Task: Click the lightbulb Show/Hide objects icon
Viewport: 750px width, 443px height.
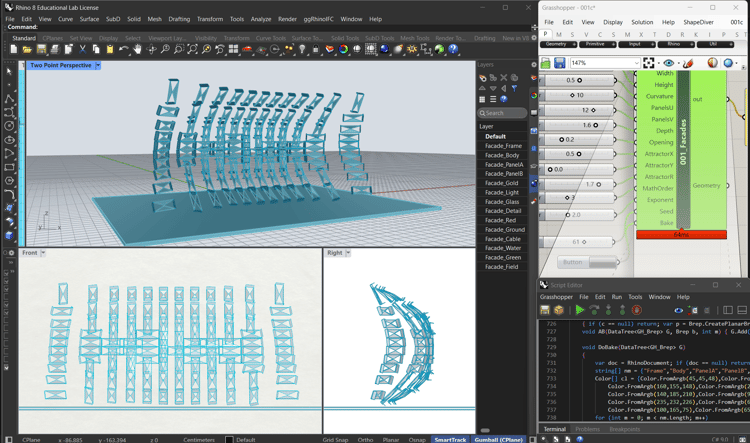Action: [x=302, y=49]
